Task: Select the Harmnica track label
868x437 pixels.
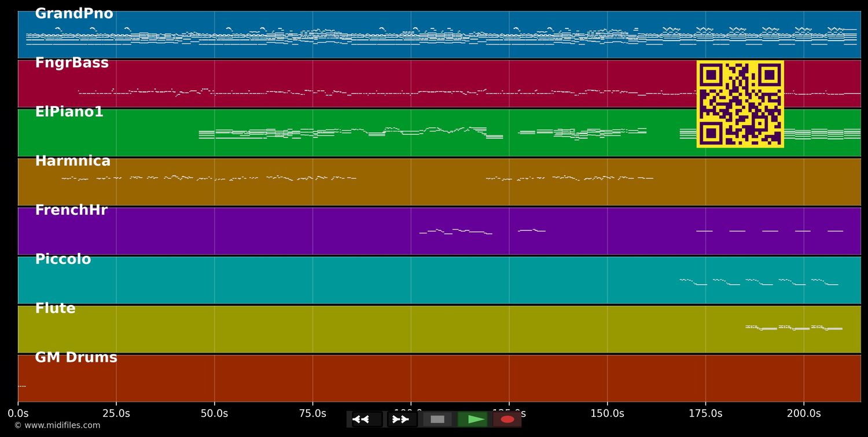Action: pyautogui.click(x=72, y=161)
